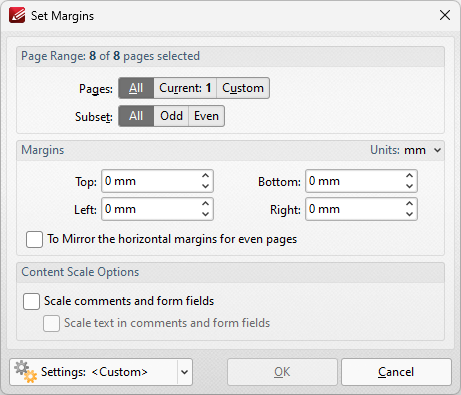Click the Content Scale Options header
This screenshot has width=461, height=395.
[x=80, y=272]
